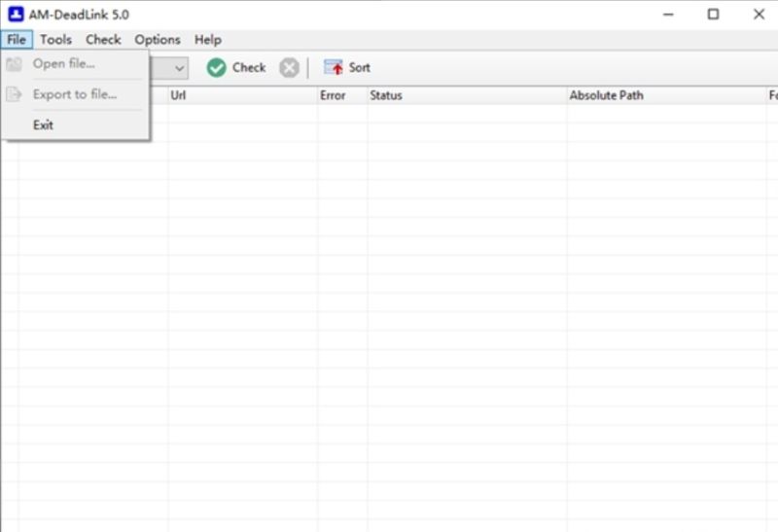This screenshot has height=532, width=778.
Task: Click the AM-DeadLink app icon in title bar
Action: (x=16, y=15)
